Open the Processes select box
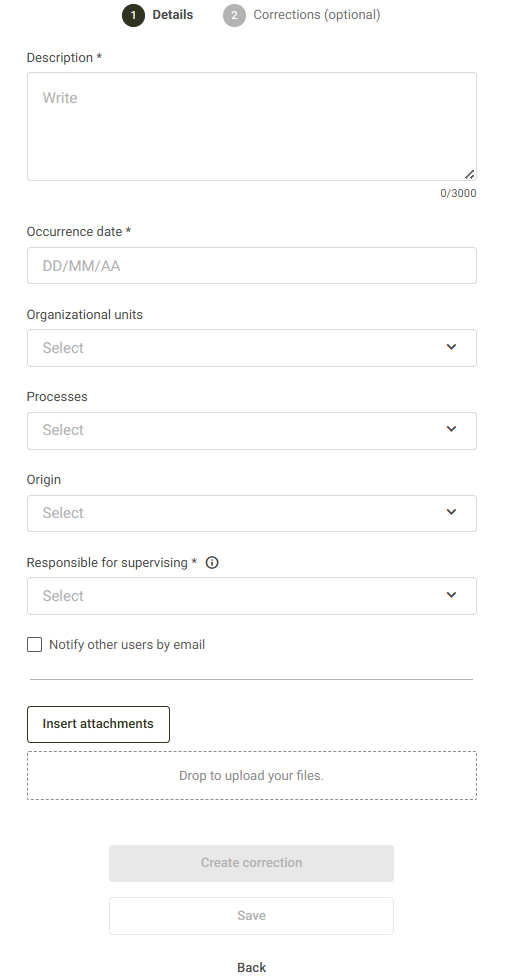The height and width of the screenshot is (980, 508). coord(252,431)
